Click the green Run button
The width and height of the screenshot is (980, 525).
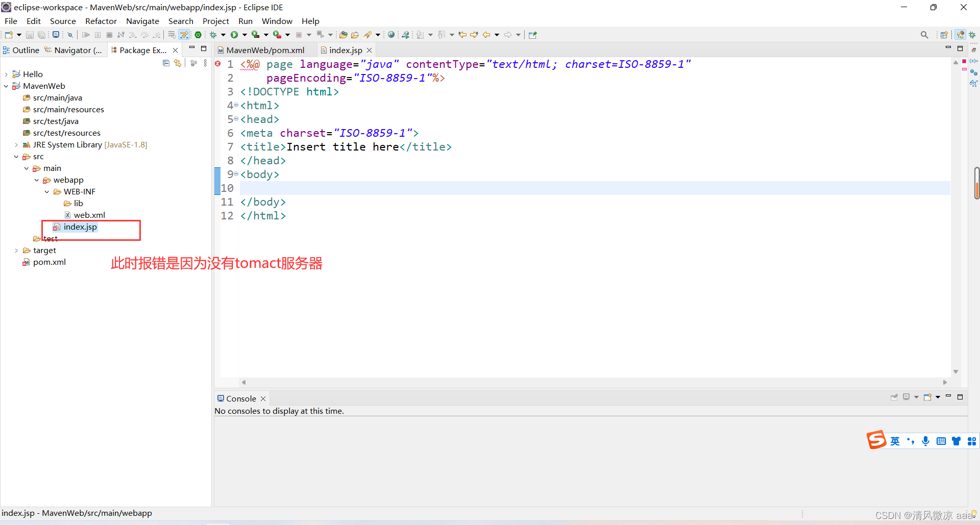[x=234, y=35]
